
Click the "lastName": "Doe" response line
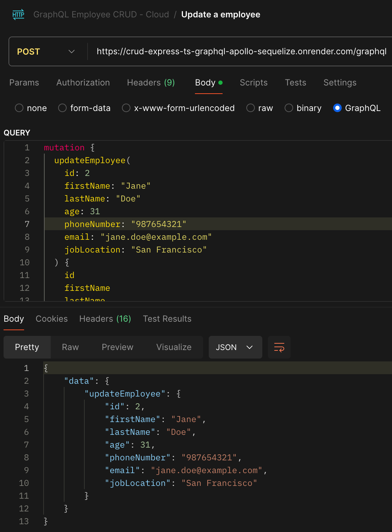[150, 432]
